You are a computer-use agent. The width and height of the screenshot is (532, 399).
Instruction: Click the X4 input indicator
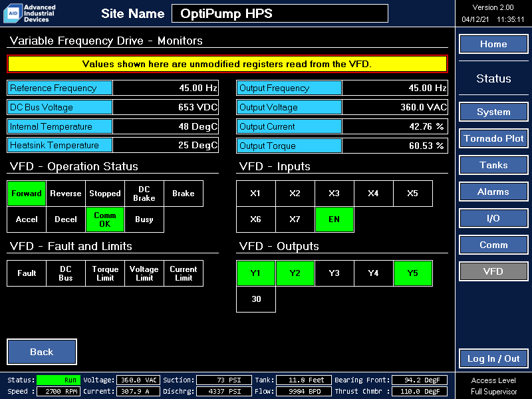(x=374, y=194)
